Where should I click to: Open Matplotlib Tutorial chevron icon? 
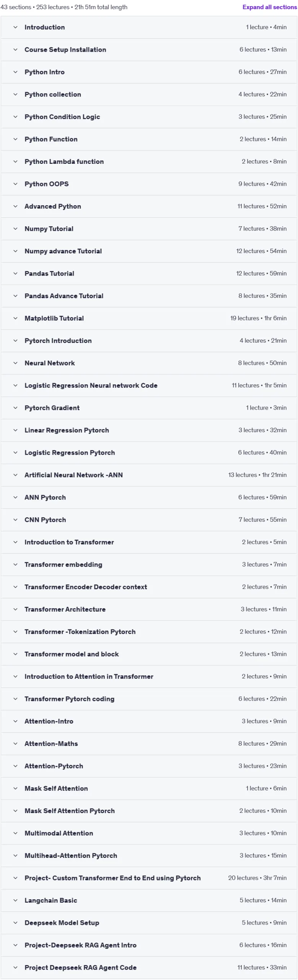[x=15, y=318]
